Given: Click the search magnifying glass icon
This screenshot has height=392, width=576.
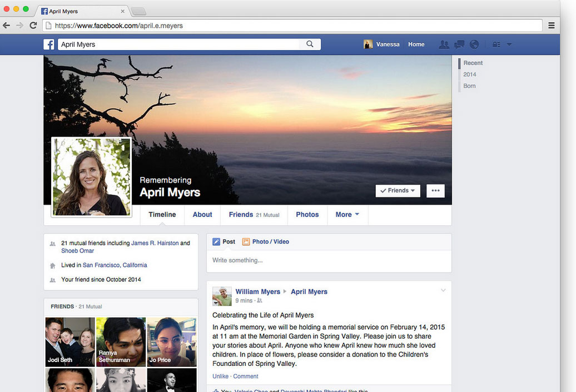Looking at the screenshot, I should (310, 44).
